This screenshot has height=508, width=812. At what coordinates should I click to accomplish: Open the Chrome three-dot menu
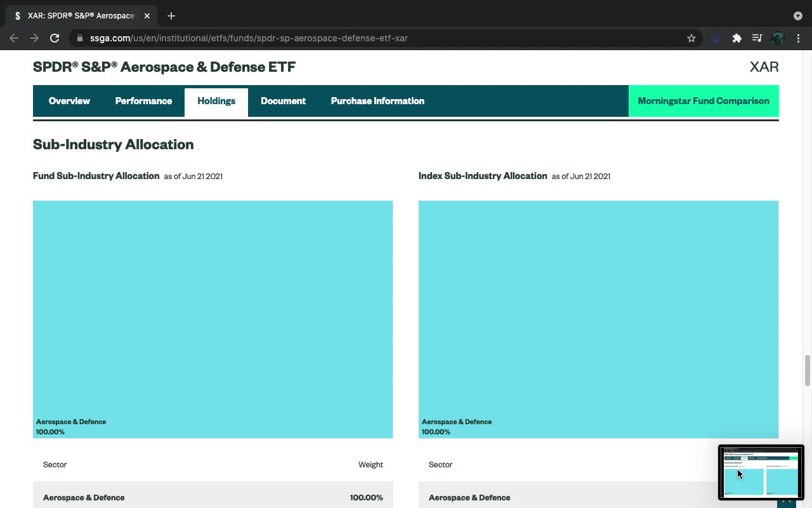click(799, 38)
